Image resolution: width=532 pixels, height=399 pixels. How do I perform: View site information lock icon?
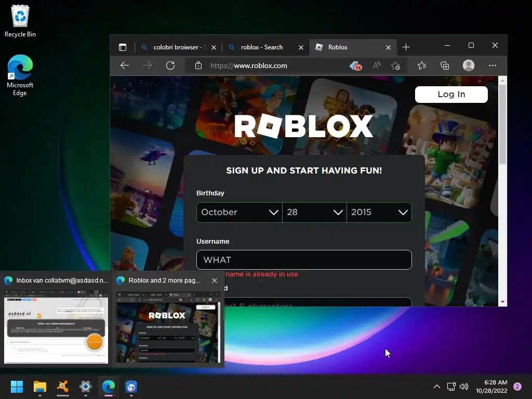[198, 65]
